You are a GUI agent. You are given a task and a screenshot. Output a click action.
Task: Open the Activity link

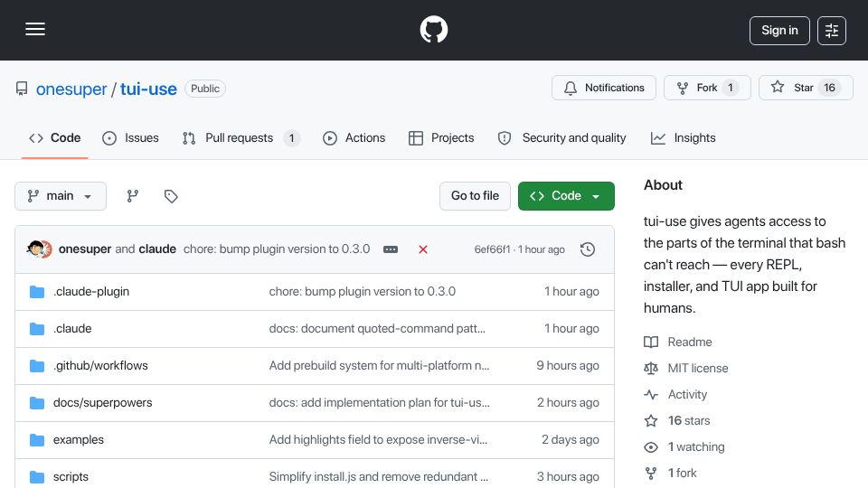pyautogui.click(x=687, y=395)
